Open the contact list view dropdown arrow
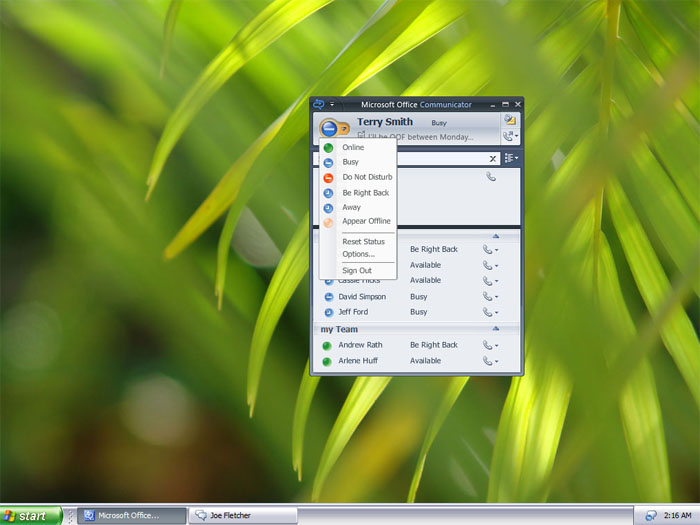 coord(517,158)
